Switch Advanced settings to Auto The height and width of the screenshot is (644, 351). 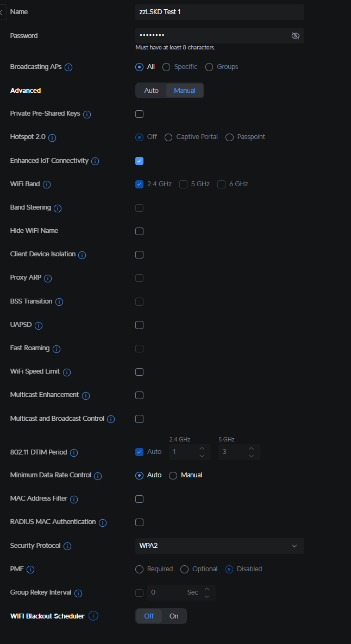click(151, 91)
